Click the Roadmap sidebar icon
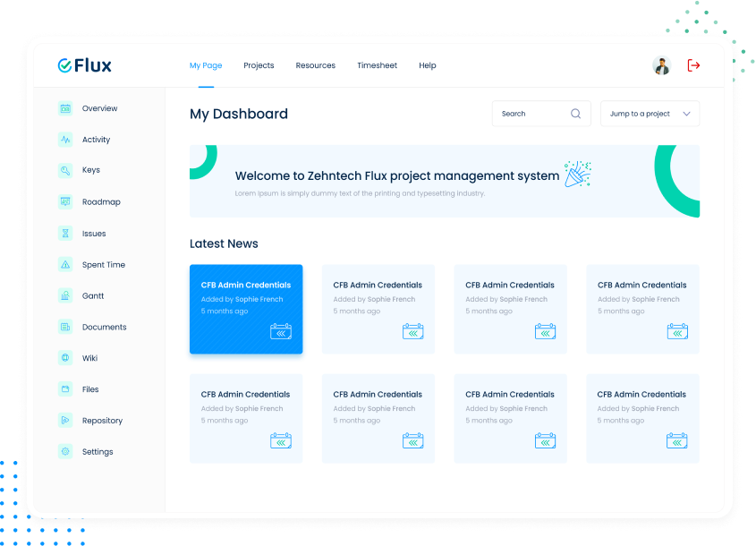The height and width of the screenshot is (546, 756). pos(65,202)
